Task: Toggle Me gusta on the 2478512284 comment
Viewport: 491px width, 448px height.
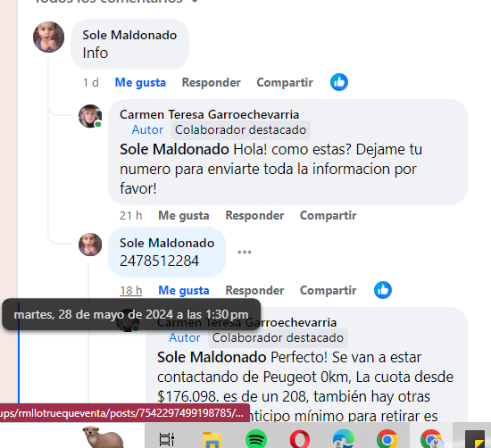Action: tap(184, 291)
